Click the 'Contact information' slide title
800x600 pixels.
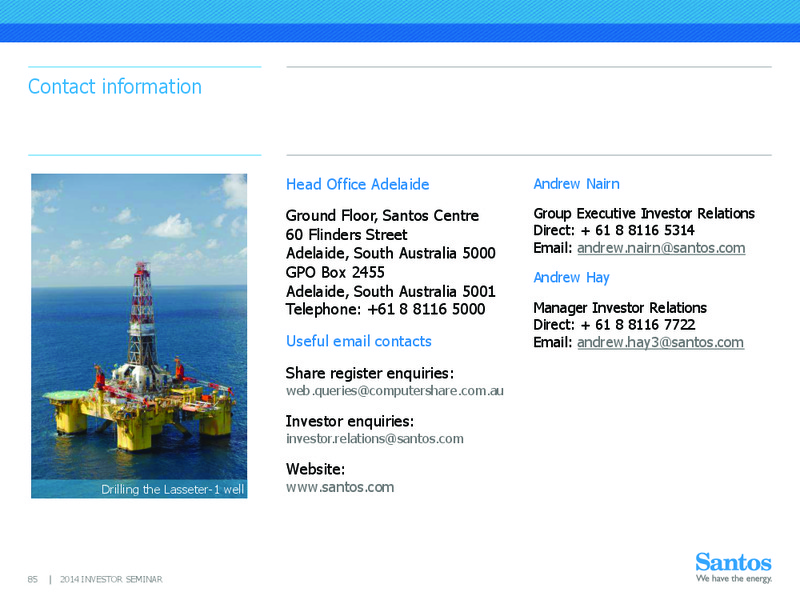coord(115,87)
